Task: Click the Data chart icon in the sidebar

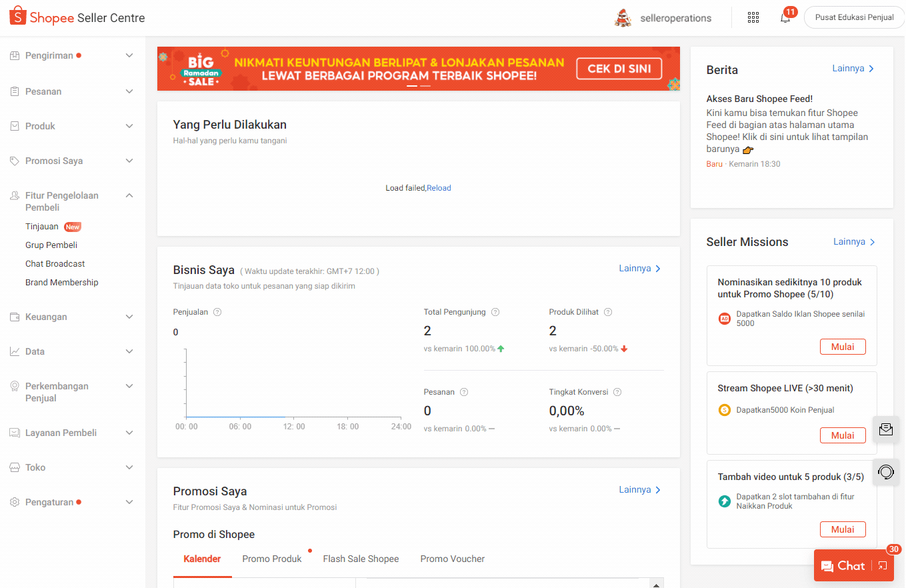Action: [x=15, y=351]
